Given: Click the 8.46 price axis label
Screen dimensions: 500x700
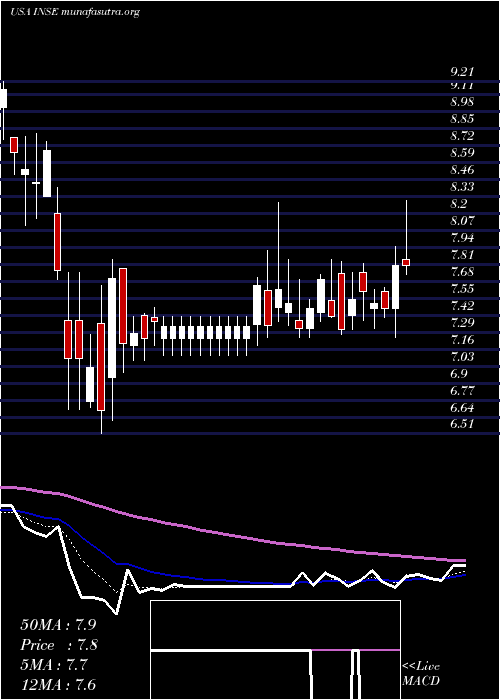Looking at the screenshot, I should coord(462,170).
